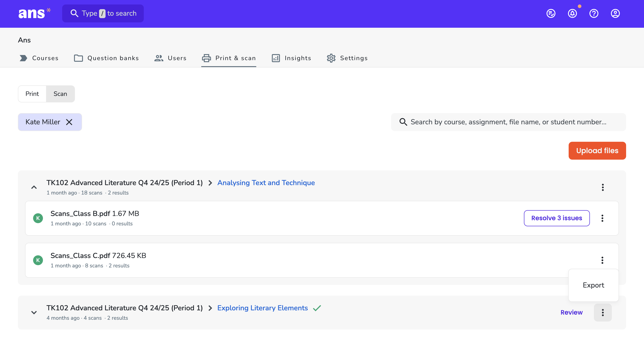This screenshot has height=347, width=644.
Task: Open notifications bell icon
Action: click(x=572, y=13)
